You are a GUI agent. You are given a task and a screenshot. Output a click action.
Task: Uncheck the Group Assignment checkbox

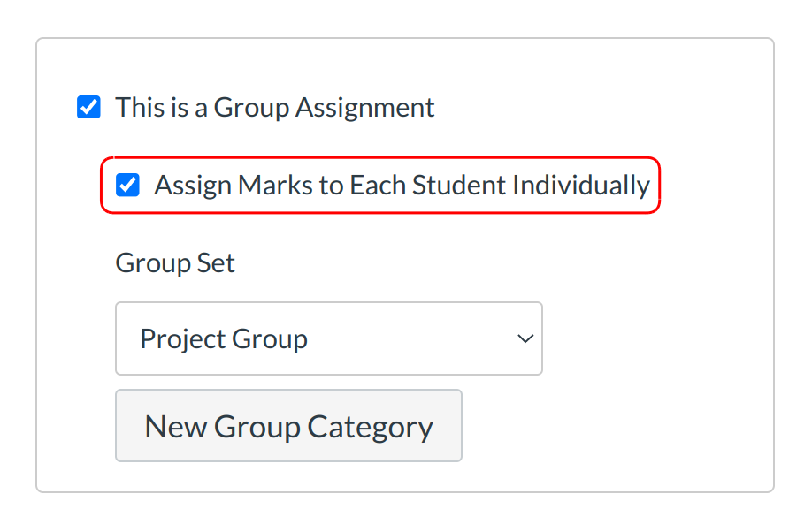point(88,108)
